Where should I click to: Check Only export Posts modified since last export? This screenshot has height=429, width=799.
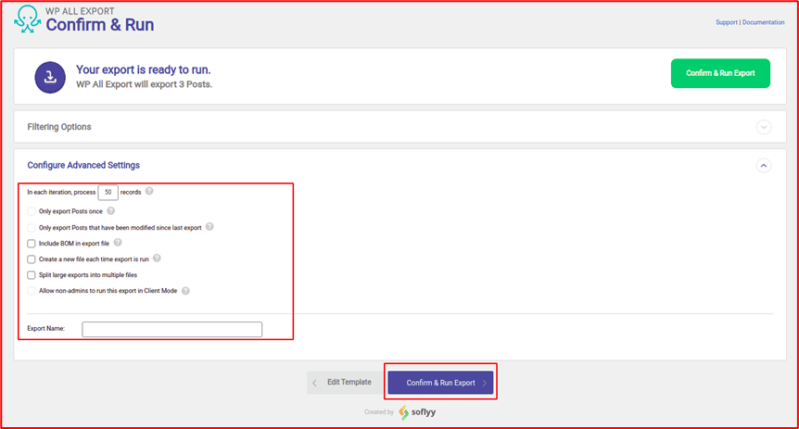(32, 228)
